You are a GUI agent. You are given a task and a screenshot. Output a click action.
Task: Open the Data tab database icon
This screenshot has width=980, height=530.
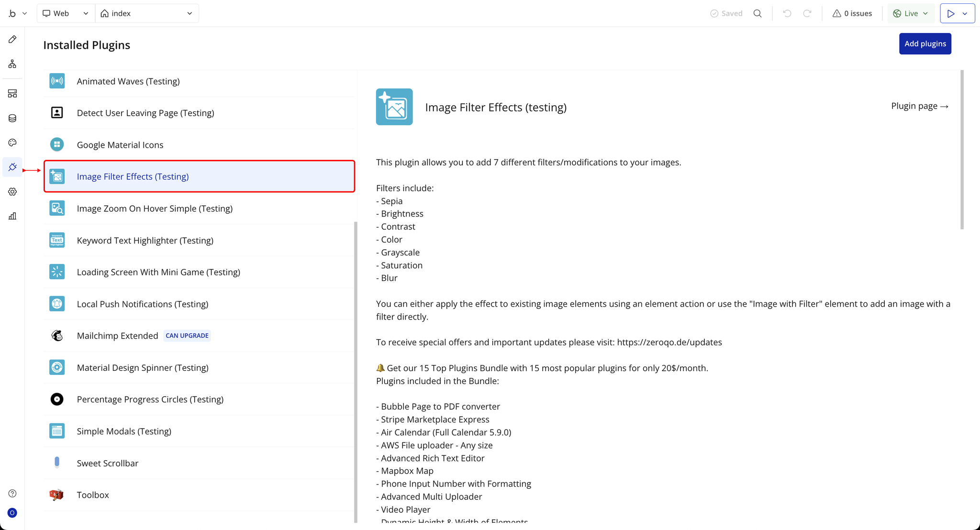coord(12,118)
